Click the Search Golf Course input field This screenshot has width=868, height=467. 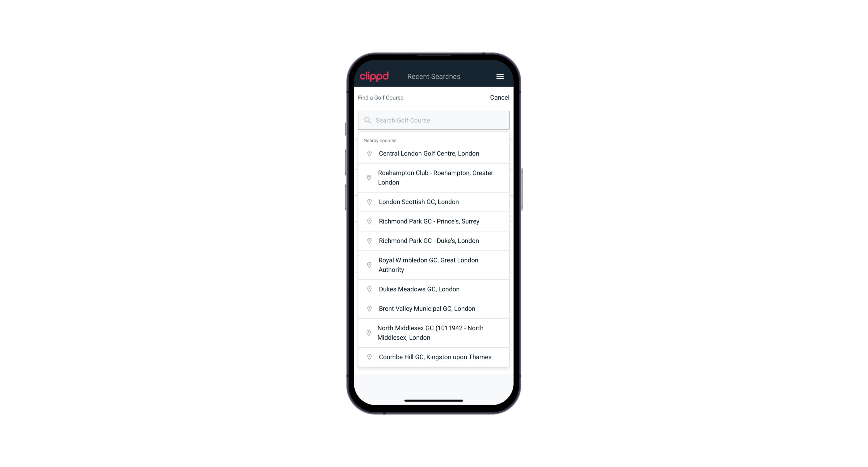434,120
